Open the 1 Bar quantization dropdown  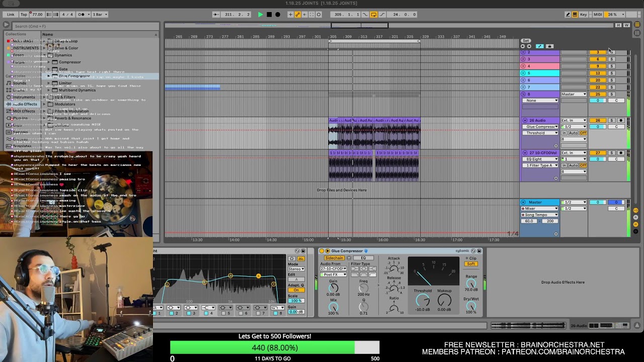[x=100, y=15]
